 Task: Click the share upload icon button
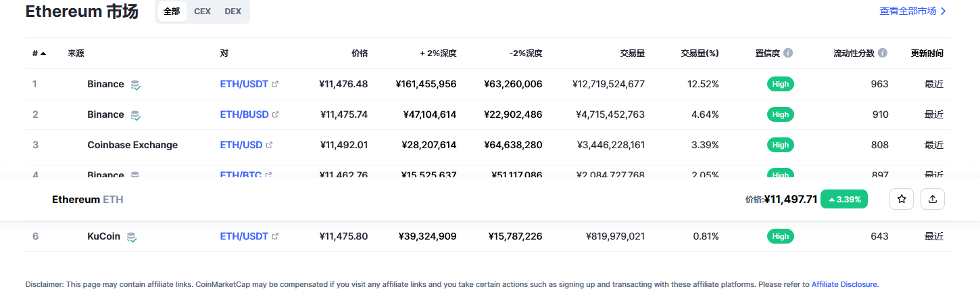tap(933, 199)
